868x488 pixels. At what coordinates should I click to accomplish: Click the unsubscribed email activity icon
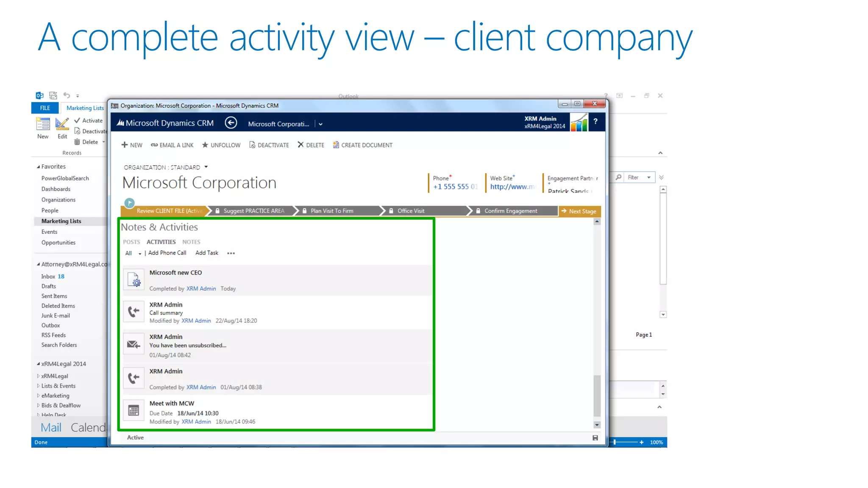134,344
